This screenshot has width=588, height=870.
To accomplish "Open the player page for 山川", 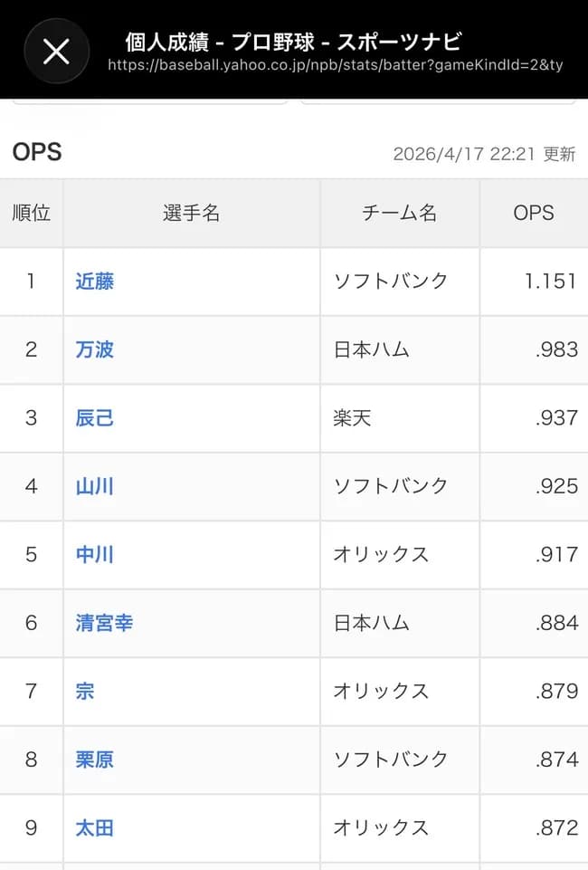I will click(x=94, y=486).
